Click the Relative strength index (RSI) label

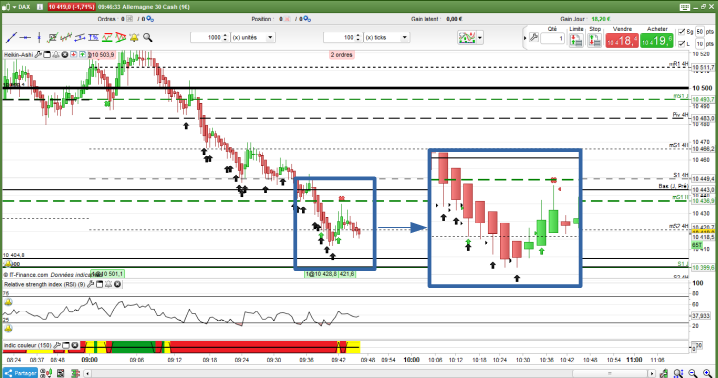45,285
